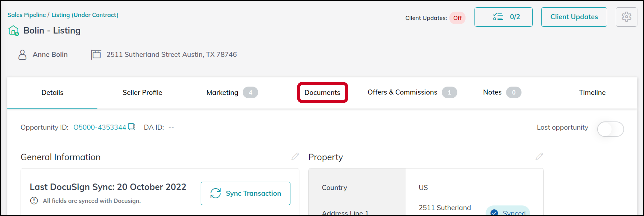Click the listing house icon beside Bolin

(14, 31)
